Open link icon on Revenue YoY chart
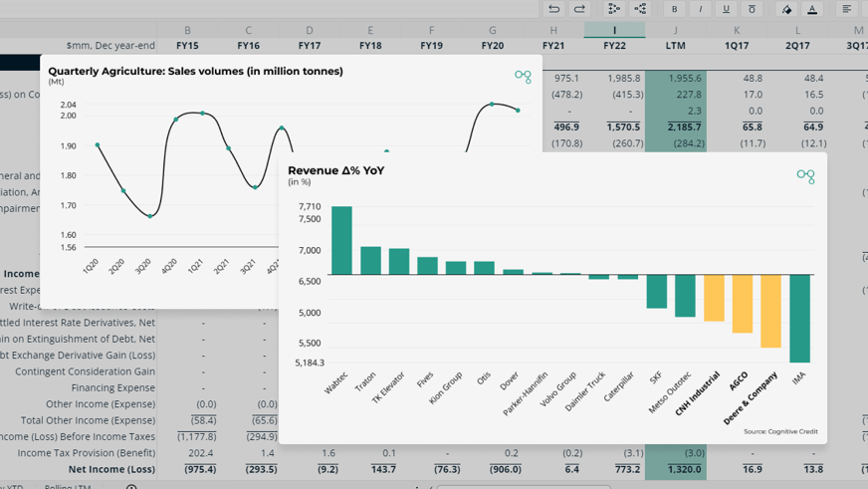This screenshot has width=868, height=489. (x=805, y=176)
